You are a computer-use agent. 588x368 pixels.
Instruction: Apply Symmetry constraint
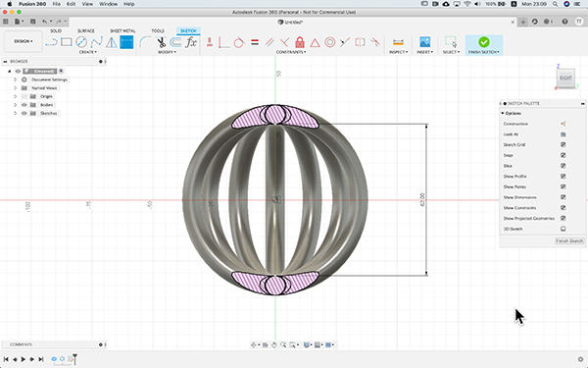click(x=360, y=42)
